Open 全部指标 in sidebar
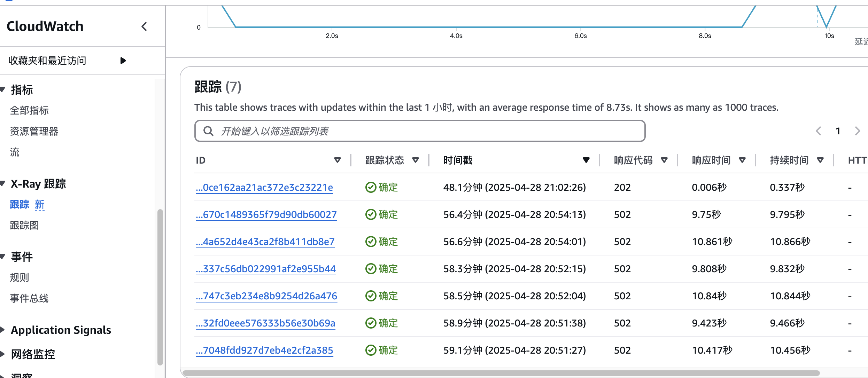This screenshot has height=378, width=868. [29, 110]
